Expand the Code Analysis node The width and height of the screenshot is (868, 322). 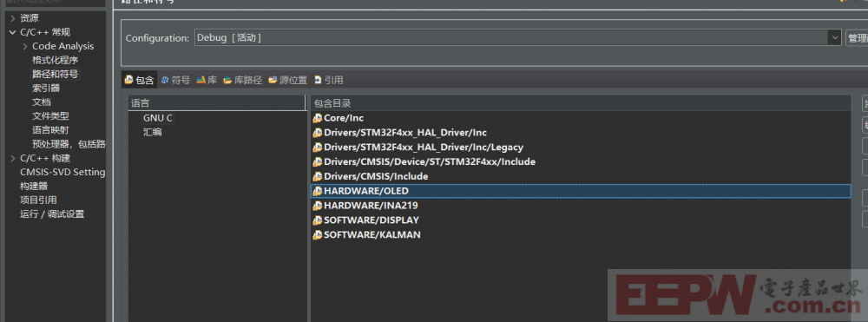25,47
